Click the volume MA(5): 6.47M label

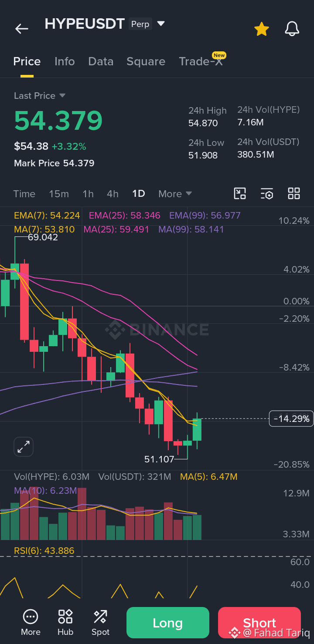pyautogui.click(x=209, y=477)
